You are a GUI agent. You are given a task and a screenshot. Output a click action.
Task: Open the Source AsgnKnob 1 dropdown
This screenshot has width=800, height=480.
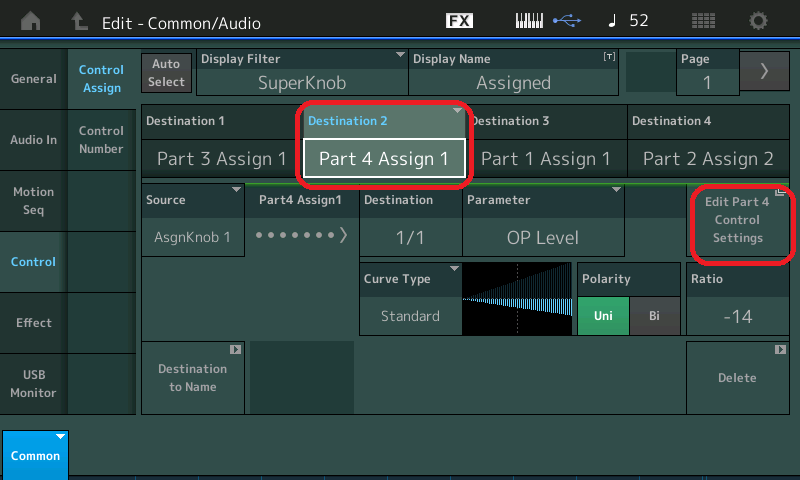click(193, 221)
